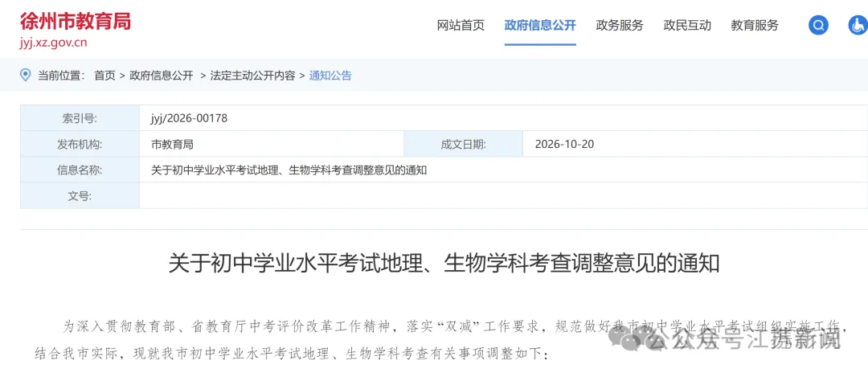Click the 索引号 label cell

point(80,118)
